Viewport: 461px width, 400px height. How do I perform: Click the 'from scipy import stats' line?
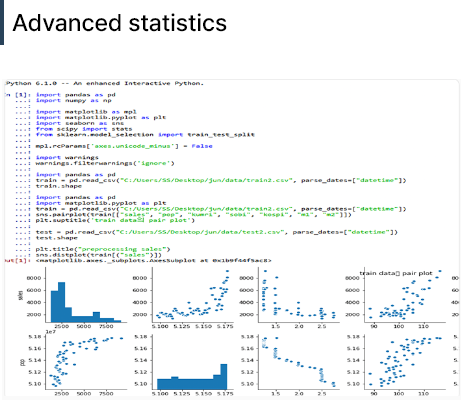[84, 129]
